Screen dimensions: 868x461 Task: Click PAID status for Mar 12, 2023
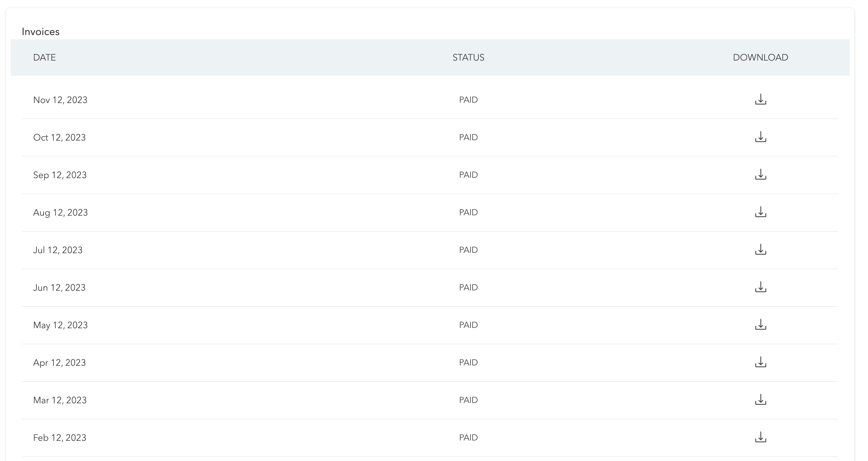click(468, 400)
